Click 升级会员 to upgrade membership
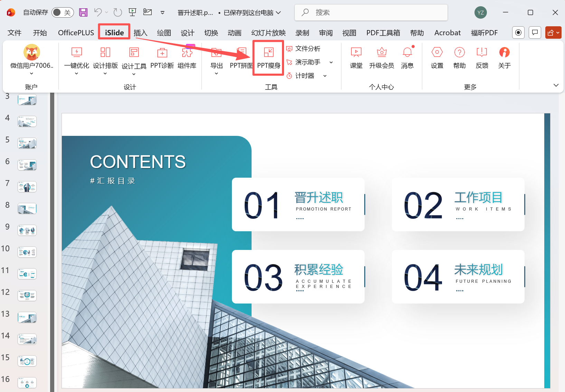The height and width of the screenshot is (392, 565). (x=382, y=58)
